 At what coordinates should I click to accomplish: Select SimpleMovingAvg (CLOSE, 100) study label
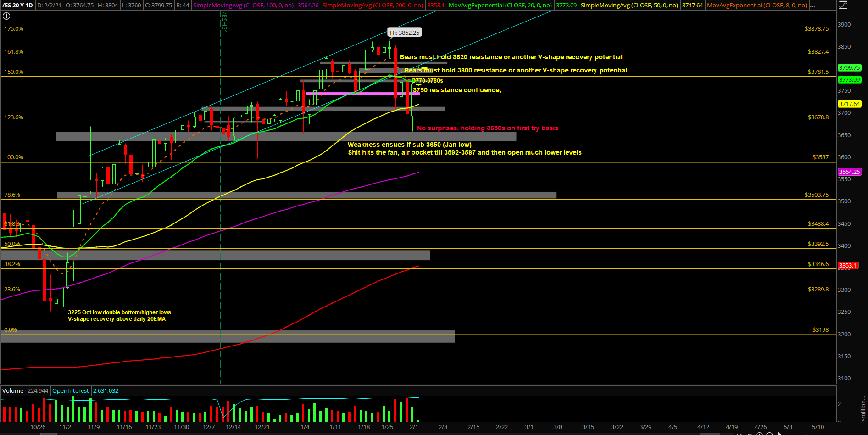(243, 6)
